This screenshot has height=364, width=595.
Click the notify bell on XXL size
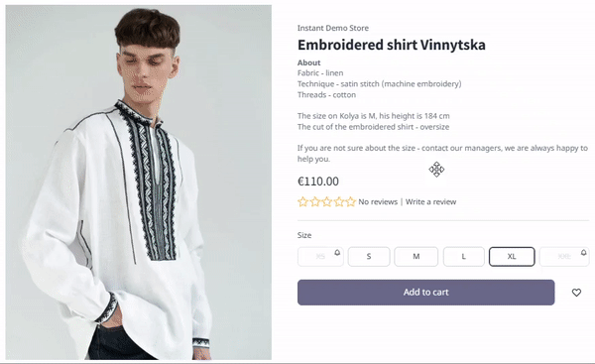[584, 252]
